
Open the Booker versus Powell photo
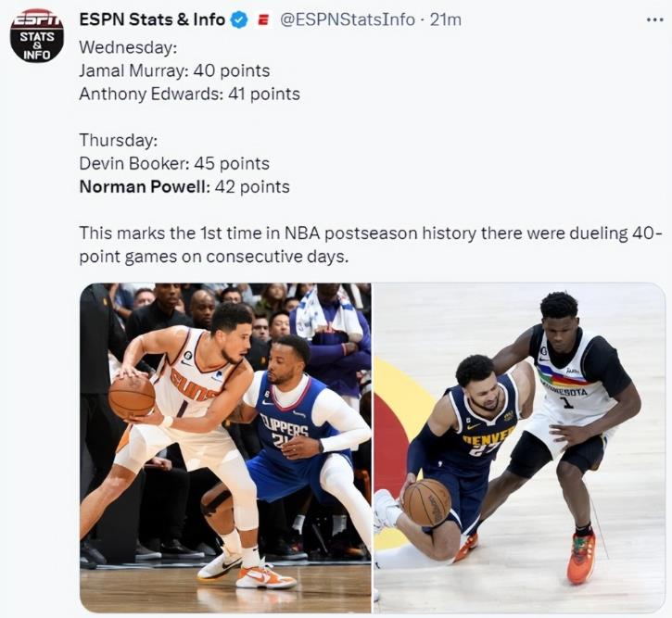click(x=225, y=448)
